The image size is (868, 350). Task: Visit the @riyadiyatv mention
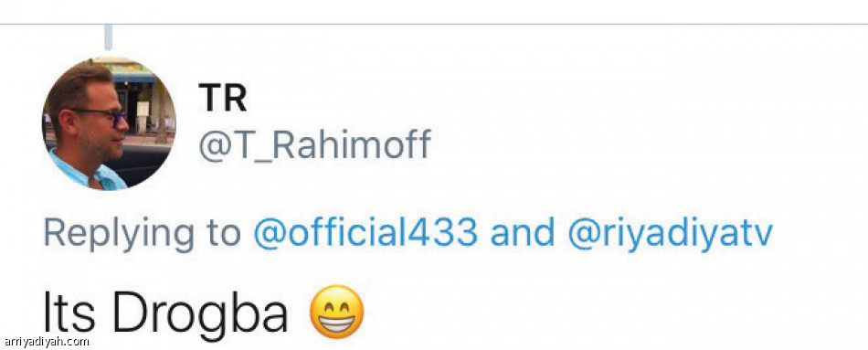[670, 234]
